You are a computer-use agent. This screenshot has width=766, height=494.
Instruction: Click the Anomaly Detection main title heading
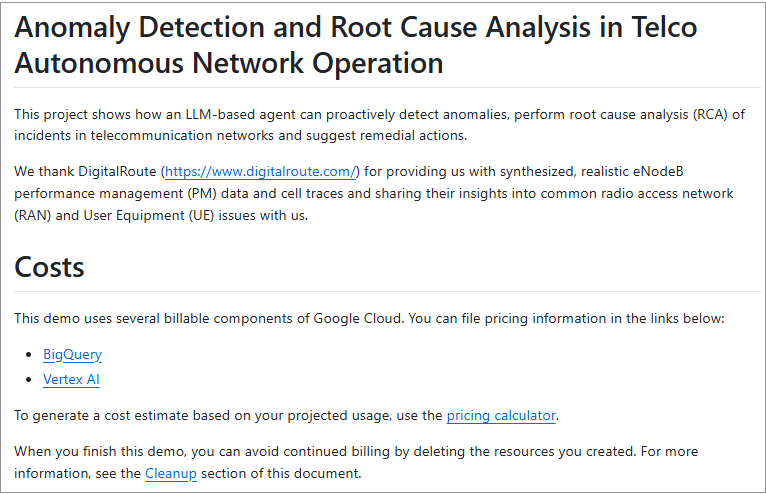tap(355, 45)
